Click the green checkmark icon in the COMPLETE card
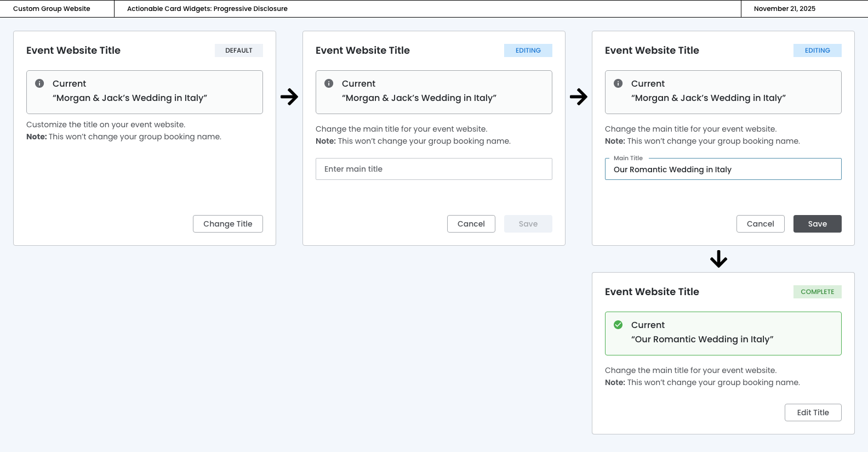Viewport: 868px width, 452px height. (618, 325)
